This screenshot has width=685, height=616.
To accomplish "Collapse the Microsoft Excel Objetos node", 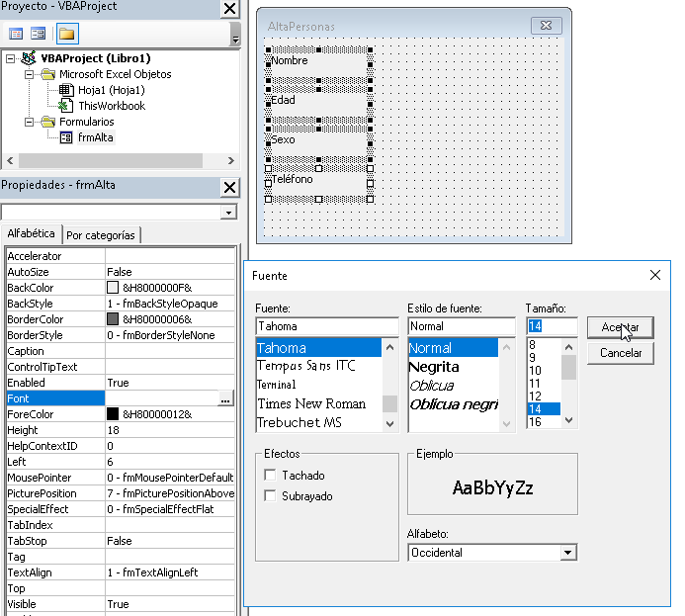I will 30,74.
